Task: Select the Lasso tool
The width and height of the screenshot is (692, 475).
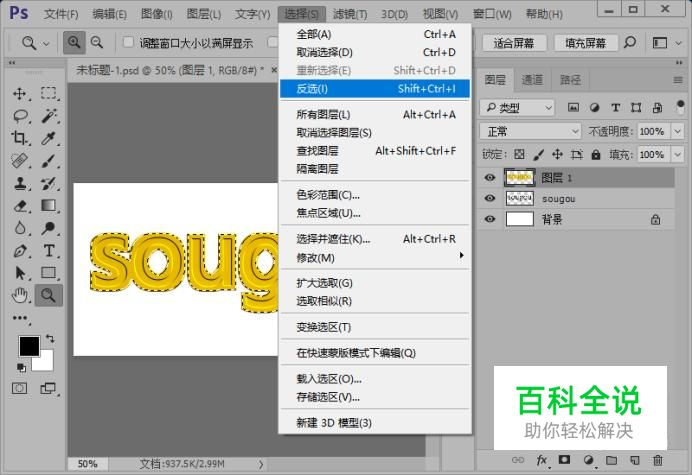Action: point(20,116)
